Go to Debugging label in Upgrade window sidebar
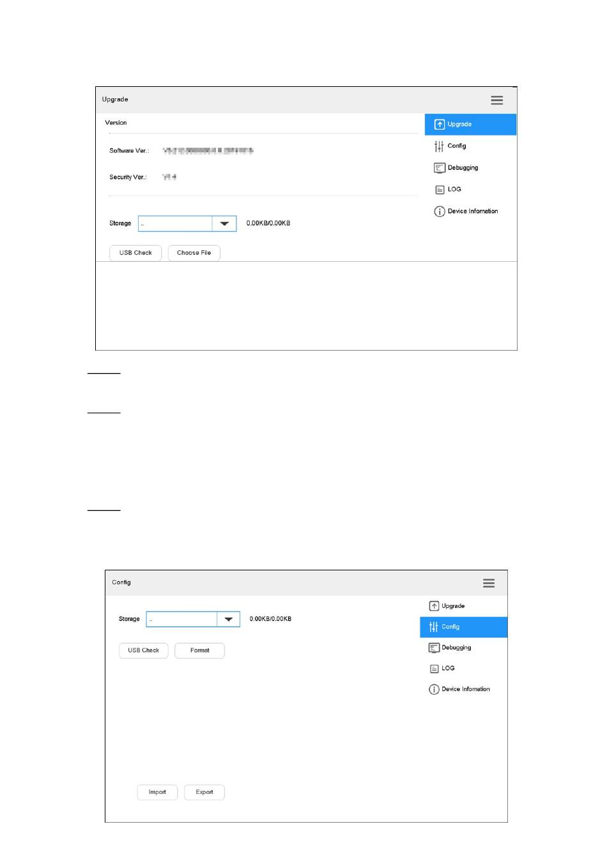This screenshot has width=607, height=868. [463, 168]
